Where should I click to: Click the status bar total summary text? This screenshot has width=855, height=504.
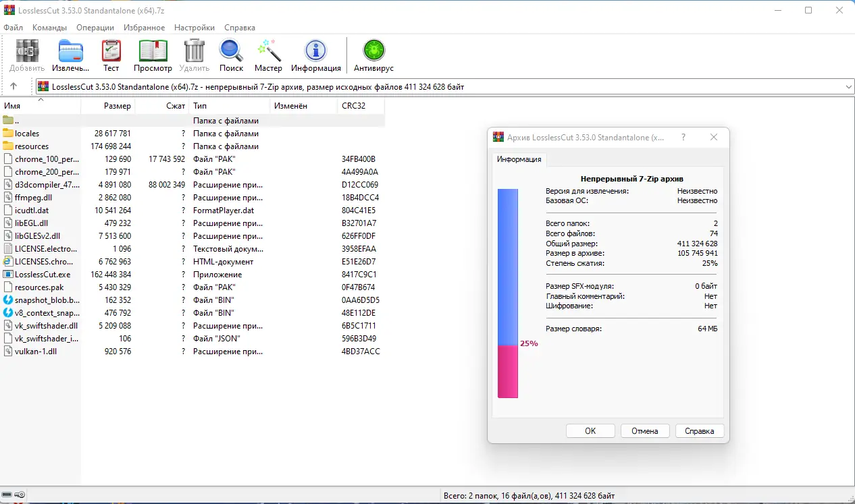(x=529, y=496)
